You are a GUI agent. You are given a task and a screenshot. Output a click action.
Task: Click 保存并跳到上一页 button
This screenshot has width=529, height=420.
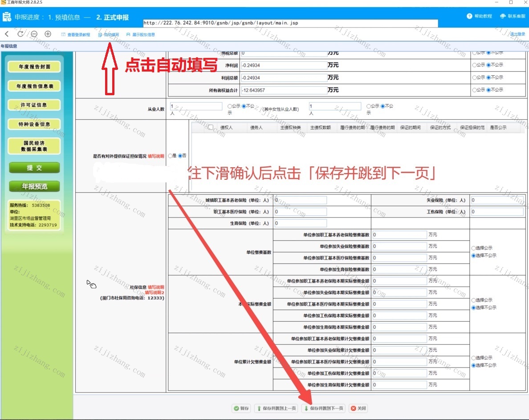pyautogui.click(x=277, y=408)
